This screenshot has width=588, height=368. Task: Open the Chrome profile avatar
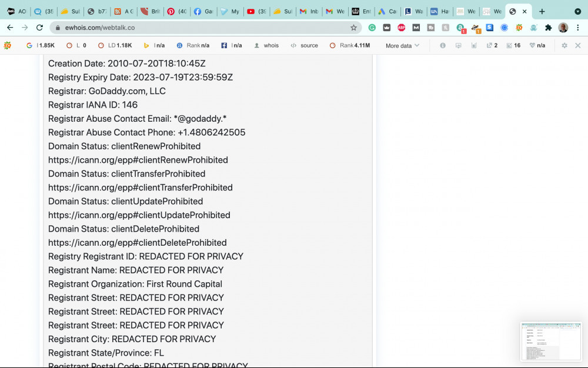563,28
